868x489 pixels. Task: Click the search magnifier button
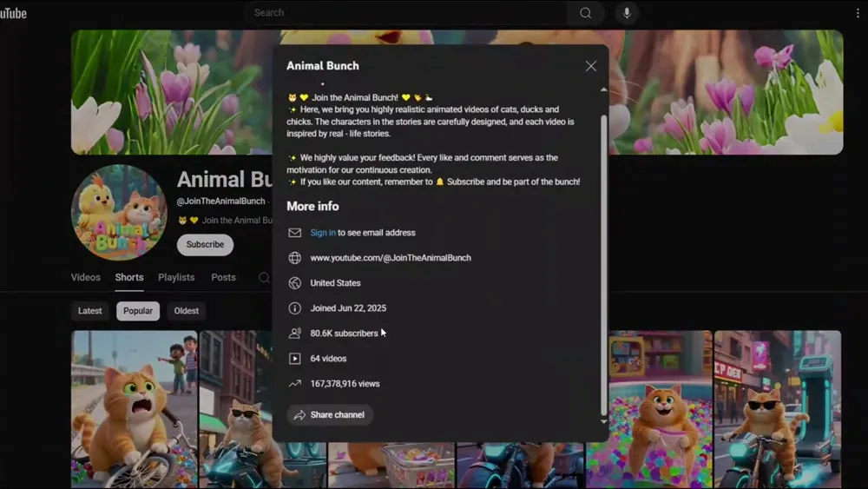pyautogui.click(x=586, y=13)
